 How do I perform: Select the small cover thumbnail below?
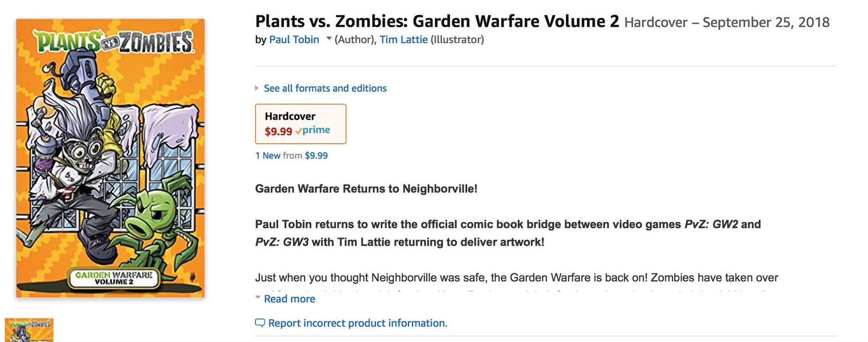pos(29,330)
